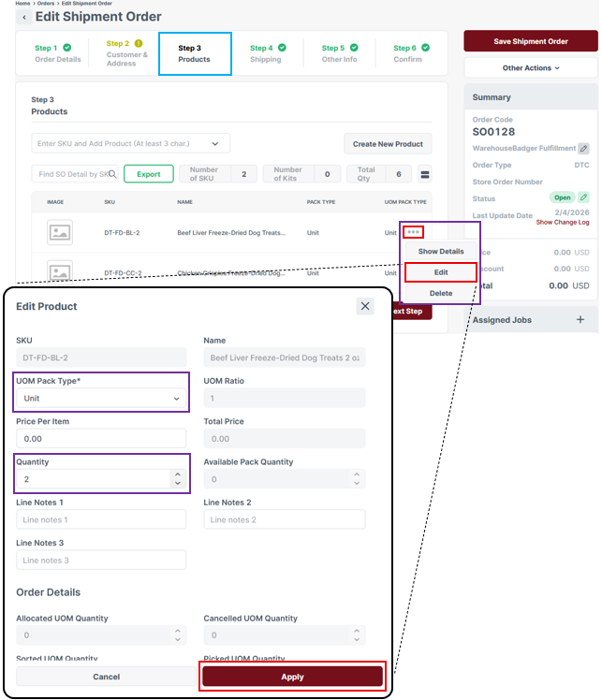Image resolution: width=602 pixels, height=700 pixels.
Task: Click into the Line Notes 1 field
Action: click(101, 519)
